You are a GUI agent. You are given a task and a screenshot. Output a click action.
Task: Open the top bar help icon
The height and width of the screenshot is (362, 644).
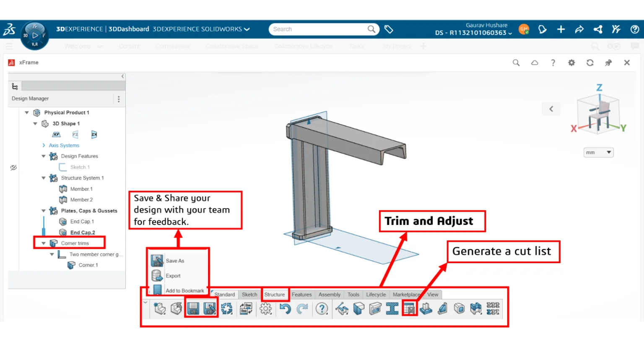pos(635,29)
